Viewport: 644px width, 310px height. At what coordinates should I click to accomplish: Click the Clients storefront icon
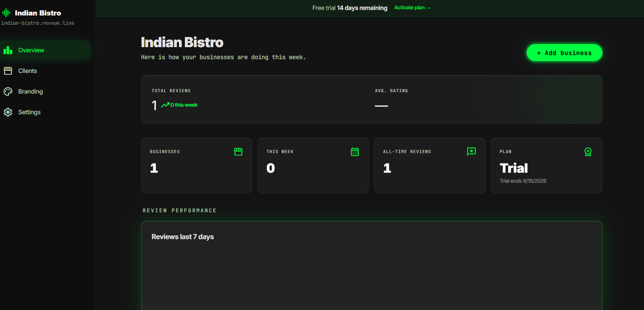tap(8, 71)
